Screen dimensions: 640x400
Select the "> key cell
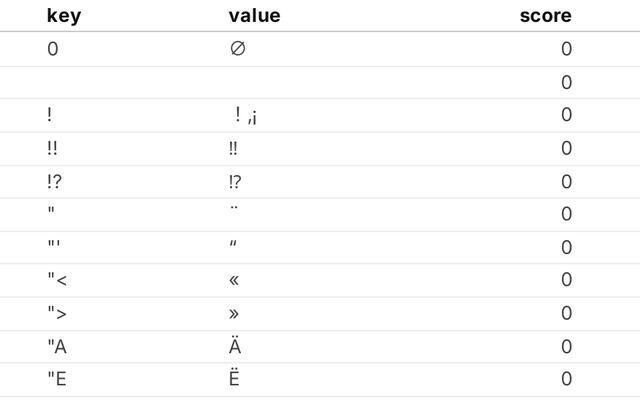coord(57,313)
